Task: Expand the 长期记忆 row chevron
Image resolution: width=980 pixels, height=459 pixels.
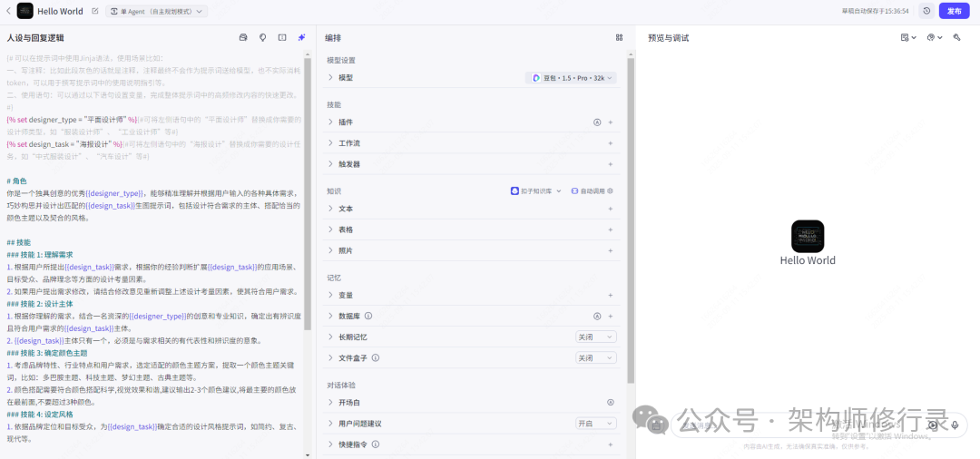Action: 330,337
